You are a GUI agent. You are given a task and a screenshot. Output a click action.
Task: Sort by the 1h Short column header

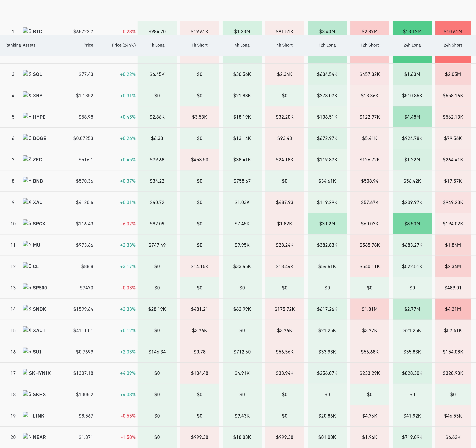(x=200, y=45)
